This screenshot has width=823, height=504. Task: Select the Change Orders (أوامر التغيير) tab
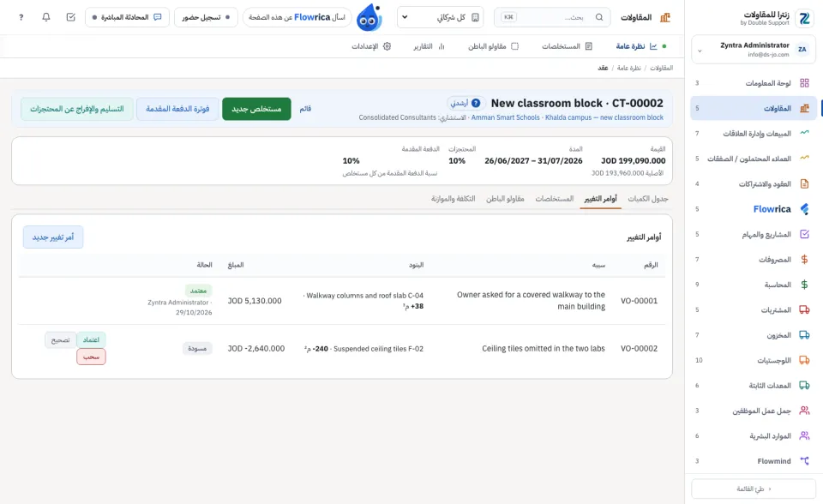pyautogui.click(x=600, y=199)
